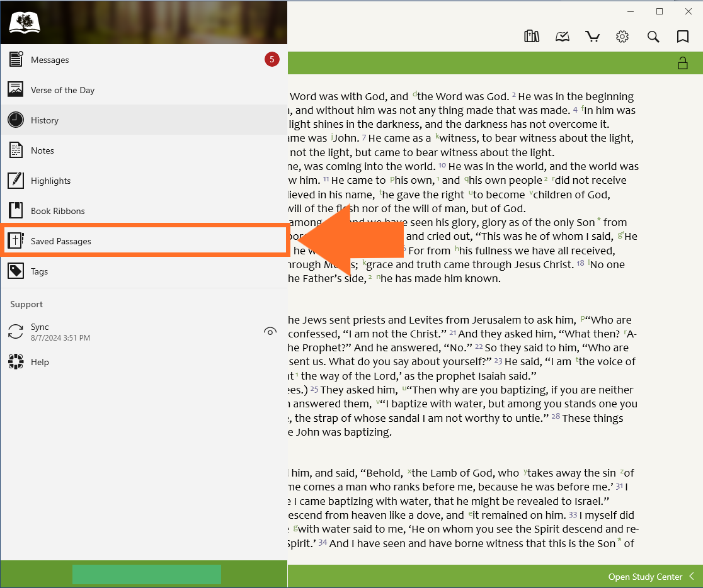Toggle the eye icon beside Sync
This screenshot has width=703, height=588.
[x=270, y=332]
